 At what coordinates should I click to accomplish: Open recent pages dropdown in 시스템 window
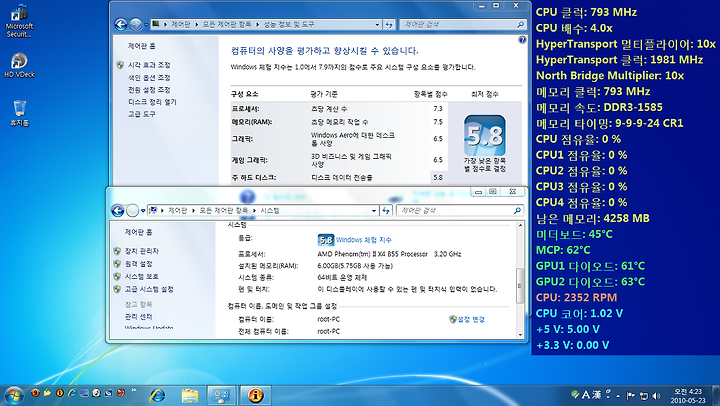[143, 211]
